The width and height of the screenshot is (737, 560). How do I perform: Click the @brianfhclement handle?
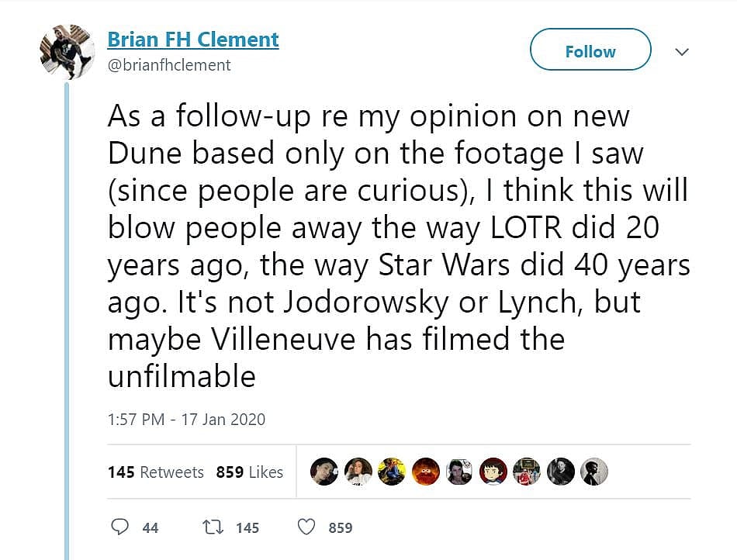[x=169, y=65]
